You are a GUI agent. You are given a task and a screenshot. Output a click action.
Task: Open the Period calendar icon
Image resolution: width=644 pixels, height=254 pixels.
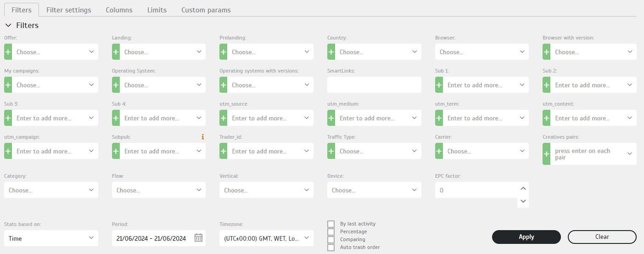198,238
